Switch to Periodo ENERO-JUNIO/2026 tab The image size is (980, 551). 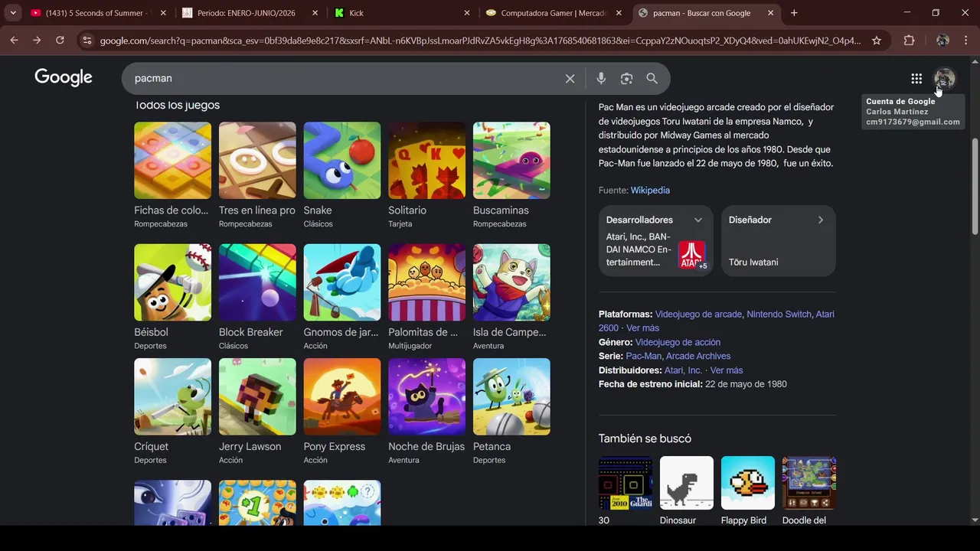(250, 13)
